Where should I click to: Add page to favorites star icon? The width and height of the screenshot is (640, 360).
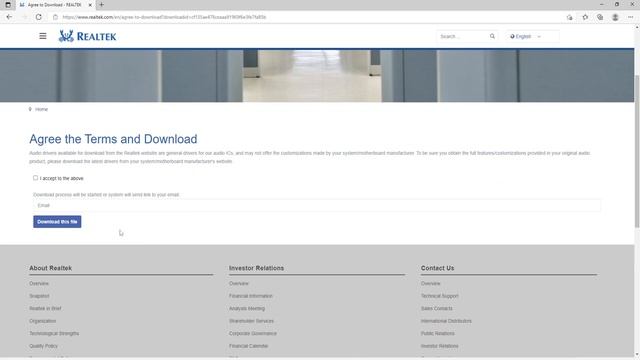point(585,17)
